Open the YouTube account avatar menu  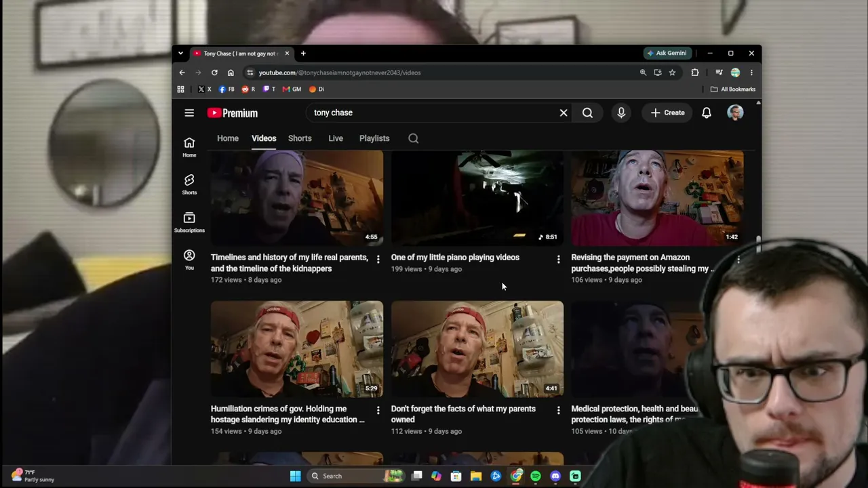pyautogui.click(x=735, y=113)
